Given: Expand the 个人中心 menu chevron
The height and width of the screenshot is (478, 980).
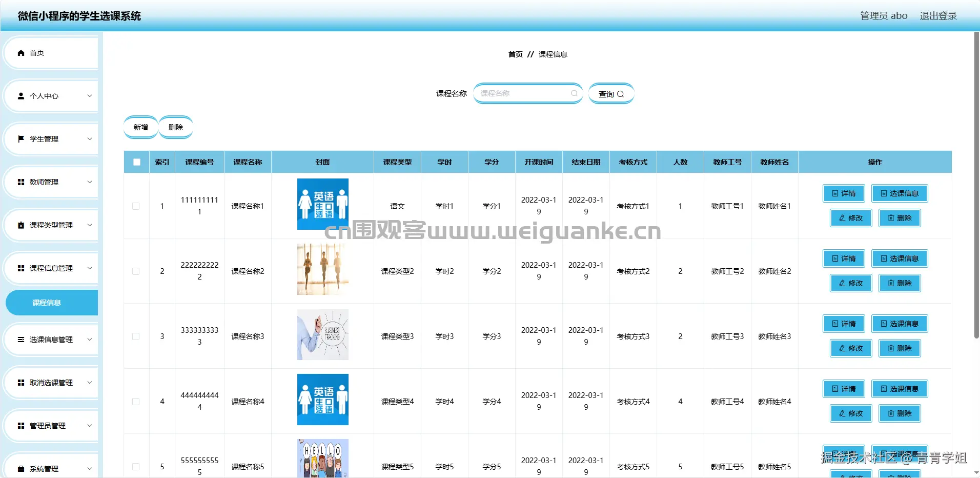Looking at the screenshot, I should click(x=90, y=96).
